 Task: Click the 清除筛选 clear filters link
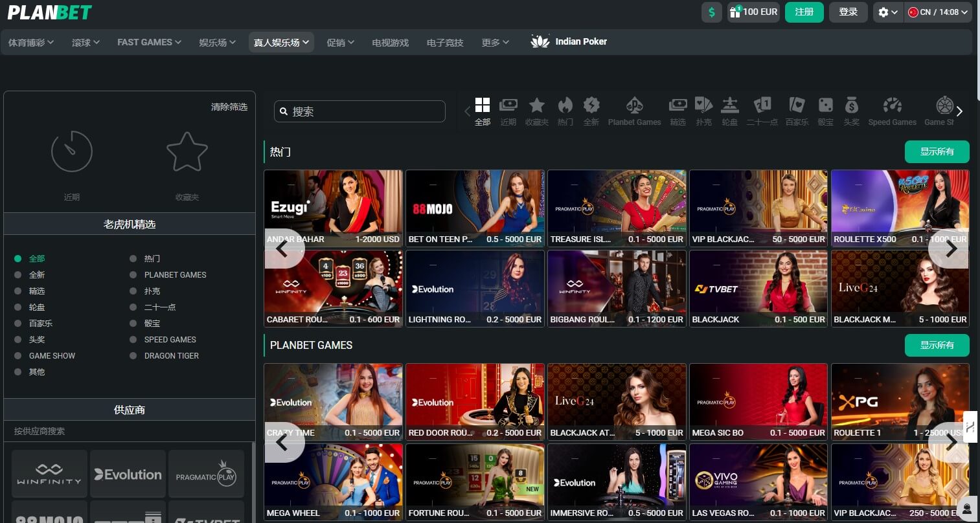[x=229, y=107]
